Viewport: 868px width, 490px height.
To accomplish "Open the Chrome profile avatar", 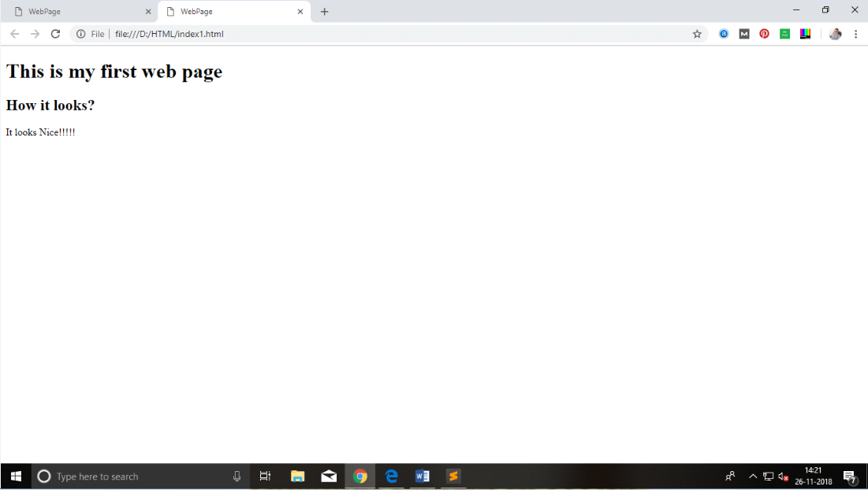I will coord(836,34).
